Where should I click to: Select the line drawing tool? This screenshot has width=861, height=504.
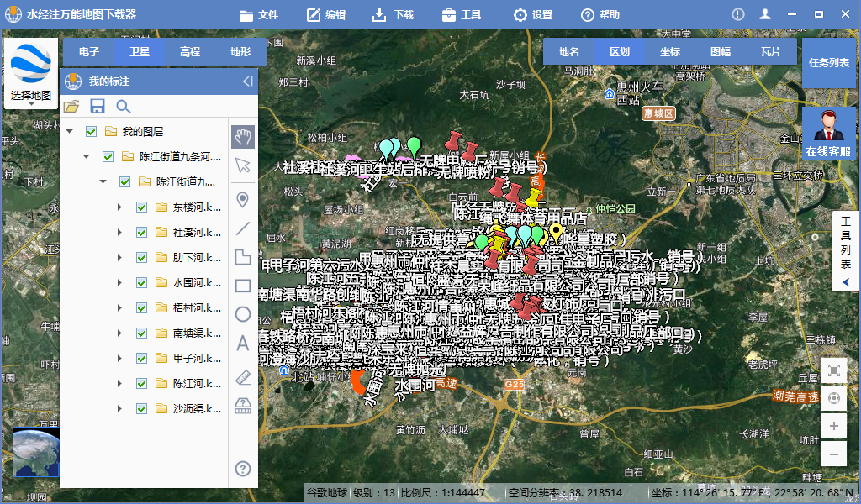tap(242, 228)
